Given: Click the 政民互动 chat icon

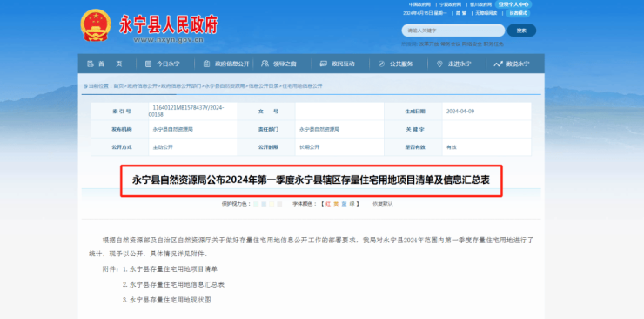Looking at the screenshot, I should (x=323, y=64).
